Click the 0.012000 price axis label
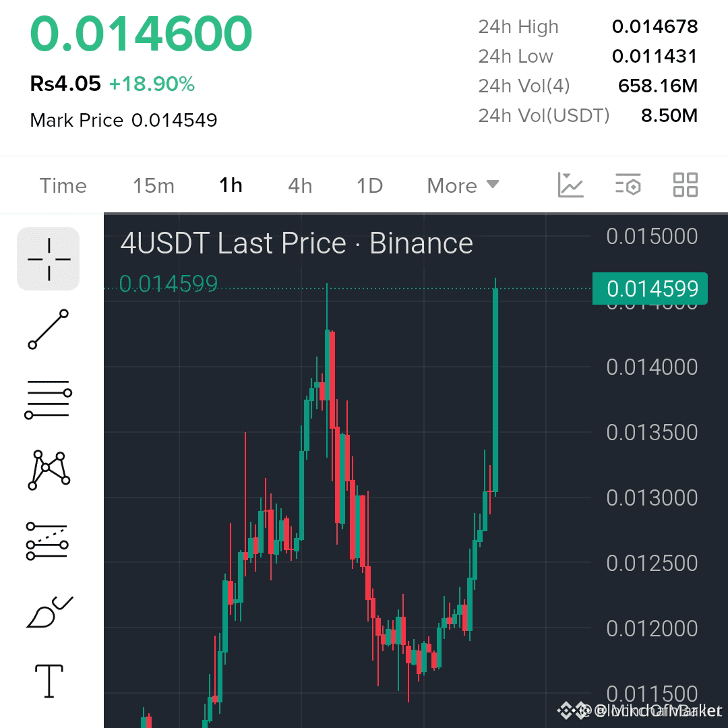The image size is (728, 728). point(652,629)
